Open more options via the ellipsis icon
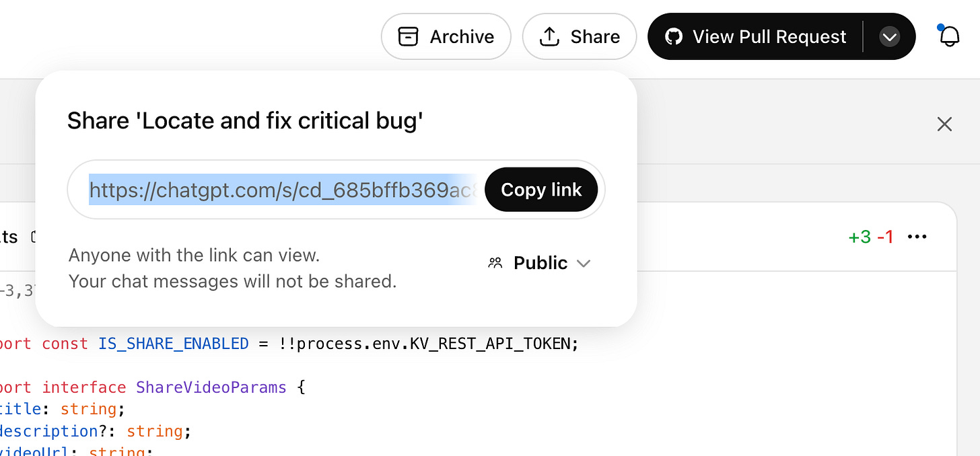 click(x=917, y=236)
